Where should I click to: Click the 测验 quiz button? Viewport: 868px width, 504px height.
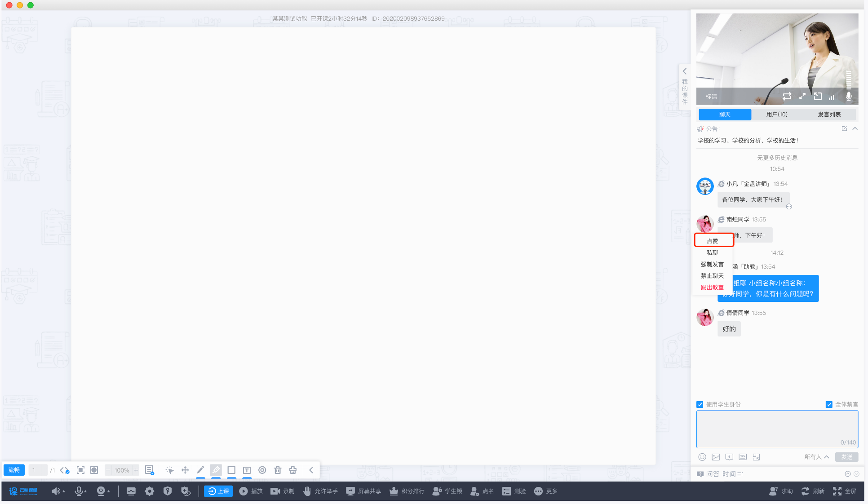[x=514, y=491]
